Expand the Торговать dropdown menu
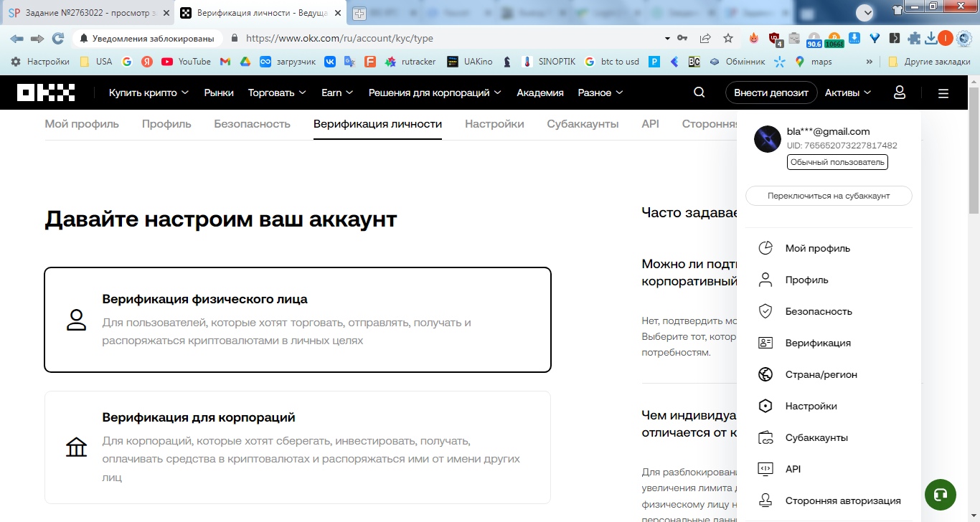Image resolution: width=980 pixels, height=522 pixels. coord(277,92)
